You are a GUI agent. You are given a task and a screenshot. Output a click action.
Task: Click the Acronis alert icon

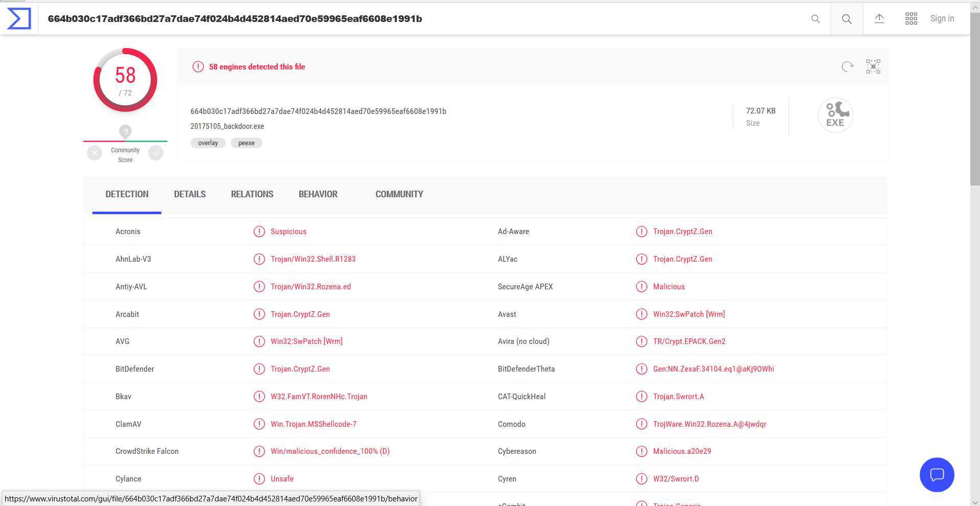pos(259,232)
